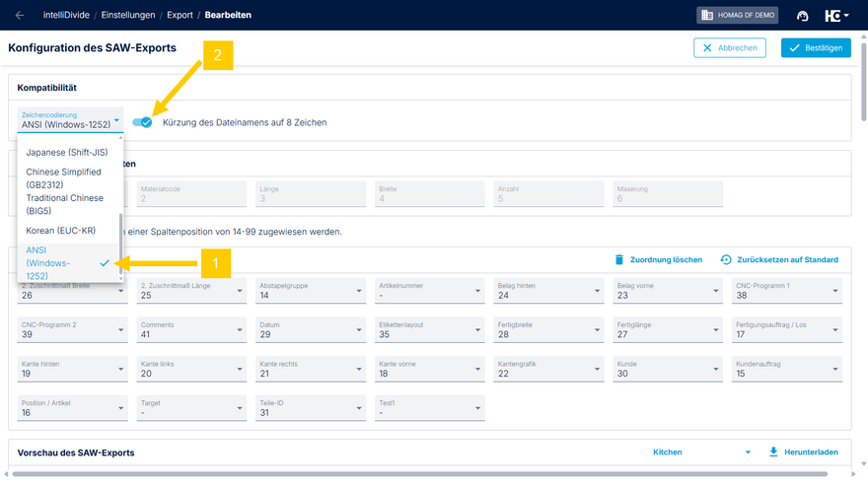This screenshot has width=868, height=489.
Task: Click the HOMAG DF DEMO organization badge
Action: click(x=737, y=15)
